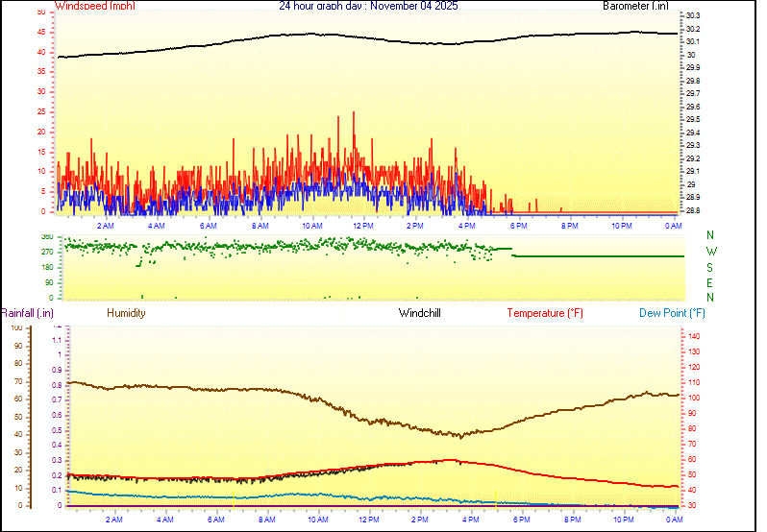Click the 140 value on the temperature scale
The height and width of the screenshot is (532, 767).
694,336
